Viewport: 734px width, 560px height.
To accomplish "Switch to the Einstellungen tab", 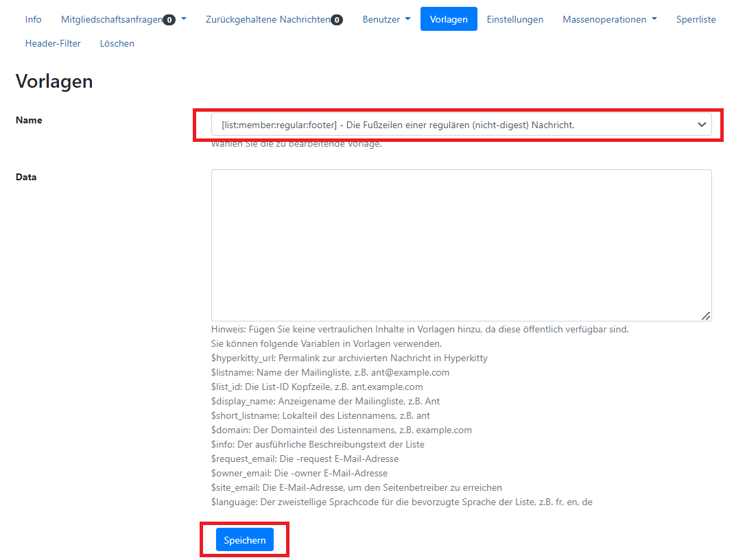I will coord(515,19).
